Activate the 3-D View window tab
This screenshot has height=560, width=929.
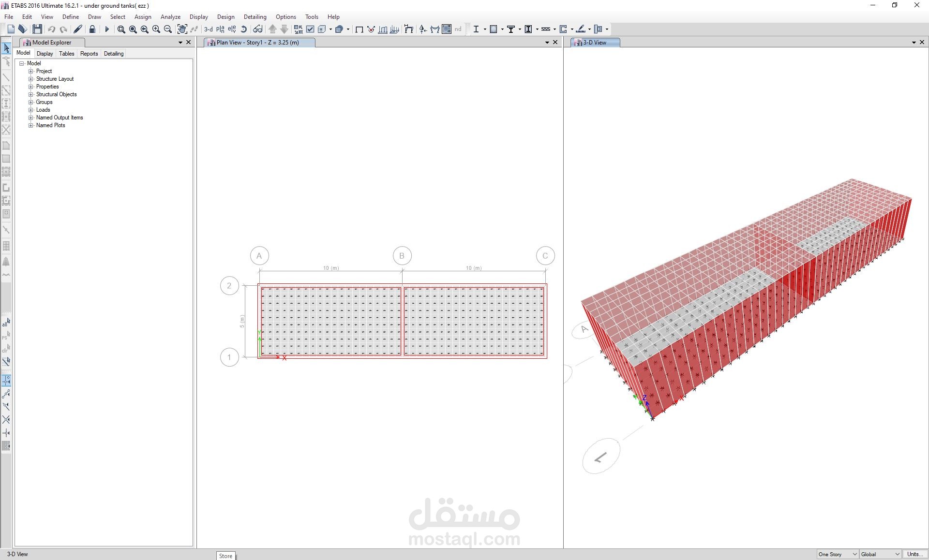[x=595, y=43]
